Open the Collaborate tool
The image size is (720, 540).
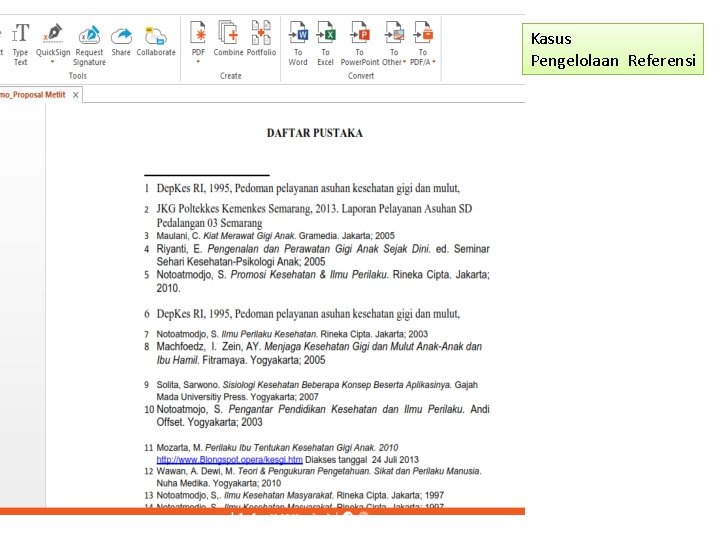[x=156, y=41]
